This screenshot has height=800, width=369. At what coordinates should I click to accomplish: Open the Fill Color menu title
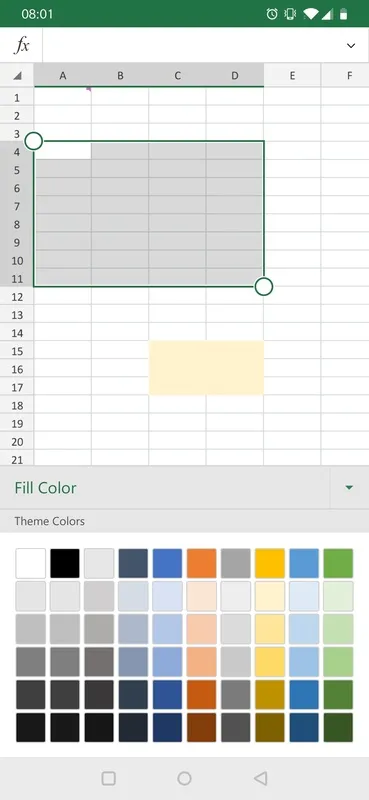coord(45,488)
